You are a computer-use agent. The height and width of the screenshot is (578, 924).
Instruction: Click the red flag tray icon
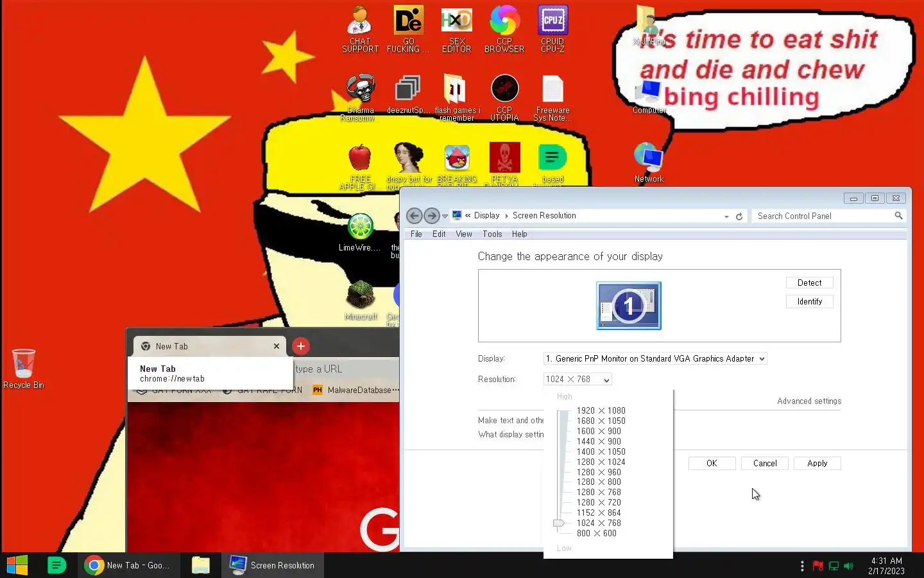[818, 566]
